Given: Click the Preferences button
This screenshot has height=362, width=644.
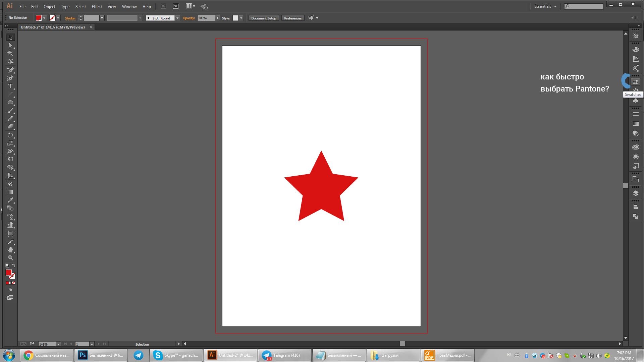Looking at the screenshot, I should pyautogui.click(x=293, y=18).
